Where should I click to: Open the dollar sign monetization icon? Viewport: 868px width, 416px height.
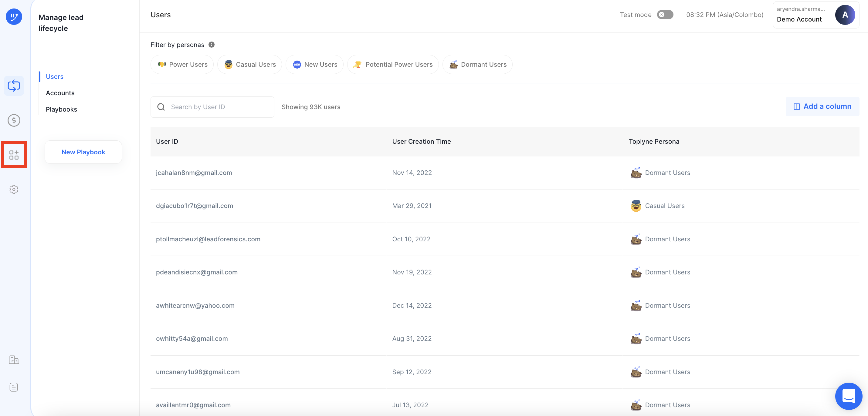point(14,120)
